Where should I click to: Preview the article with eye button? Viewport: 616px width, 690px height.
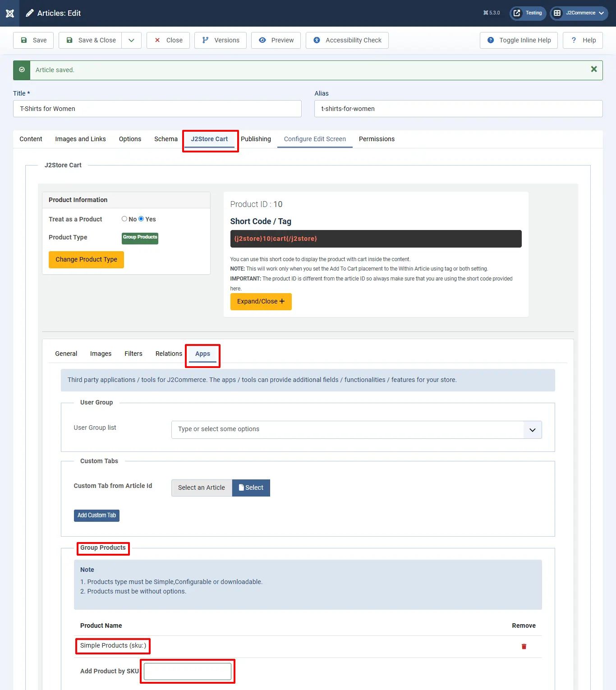(x=276, y=40)
